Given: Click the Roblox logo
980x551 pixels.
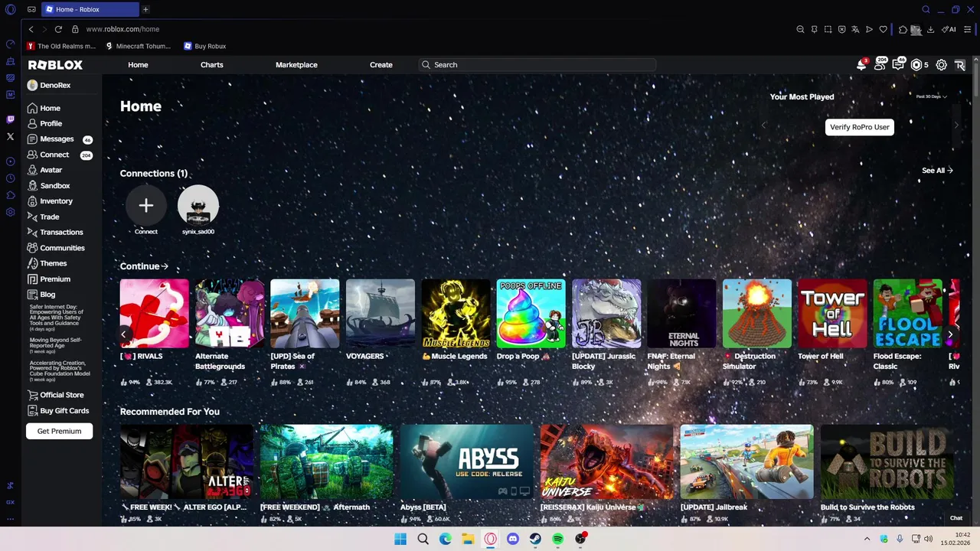Looking at the screenshot, I should click(x=55, y=65).
